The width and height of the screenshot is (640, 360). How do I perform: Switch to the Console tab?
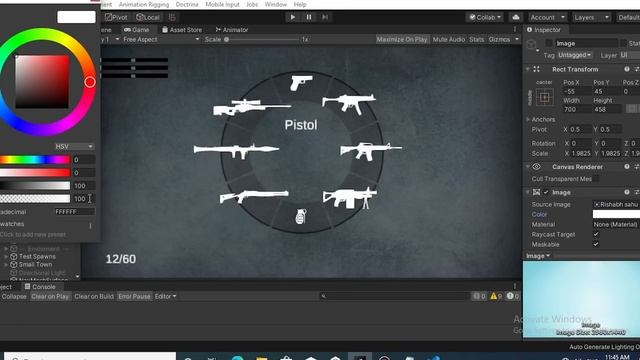(40, 287)
